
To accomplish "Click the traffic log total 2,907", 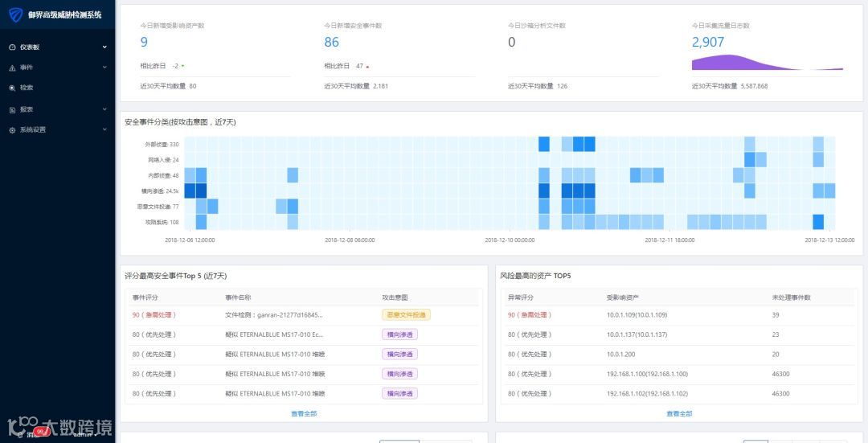I will (x=708, y=42).
